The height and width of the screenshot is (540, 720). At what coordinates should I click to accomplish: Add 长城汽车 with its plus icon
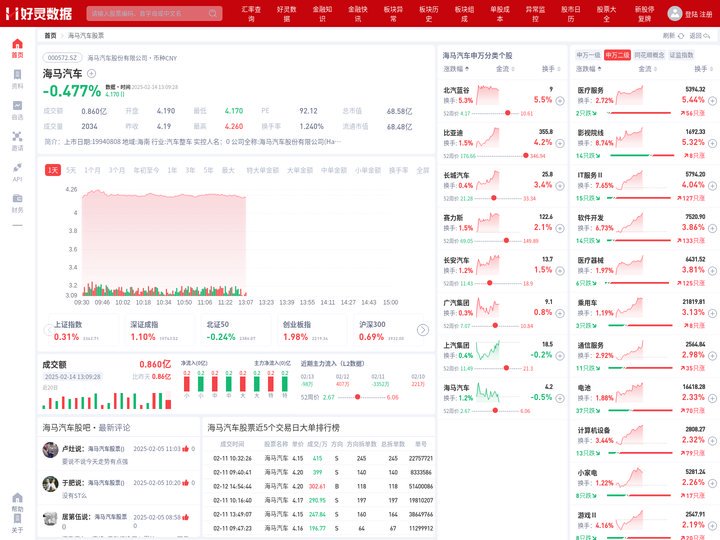[x=560, y=186]
